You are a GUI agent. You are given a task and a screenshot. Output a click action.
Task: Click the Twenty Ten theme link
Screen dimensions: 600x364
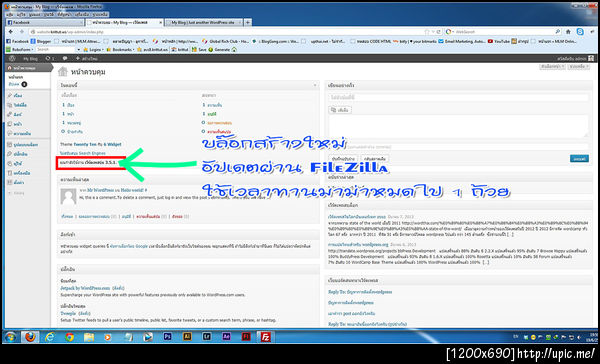click(x=85, y=144)
